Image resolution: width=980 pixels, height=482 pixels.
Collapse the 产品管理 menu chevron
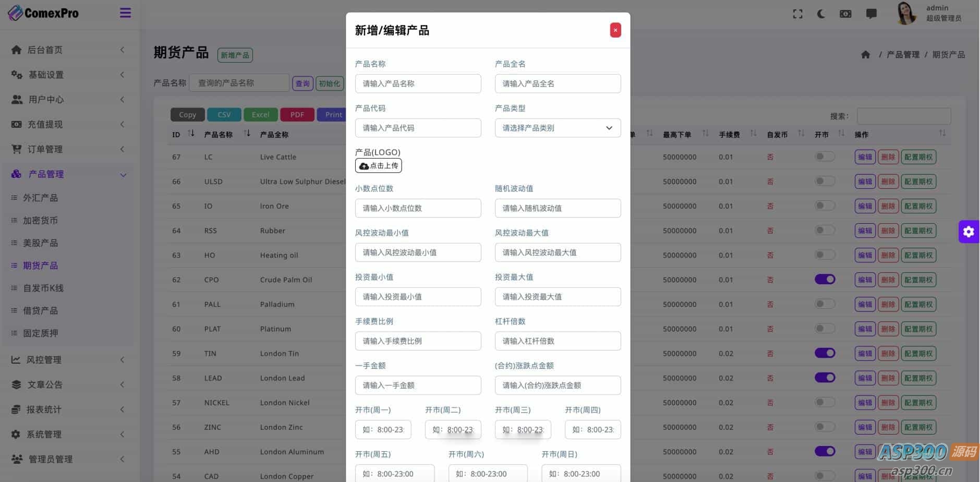click(123, 175)
